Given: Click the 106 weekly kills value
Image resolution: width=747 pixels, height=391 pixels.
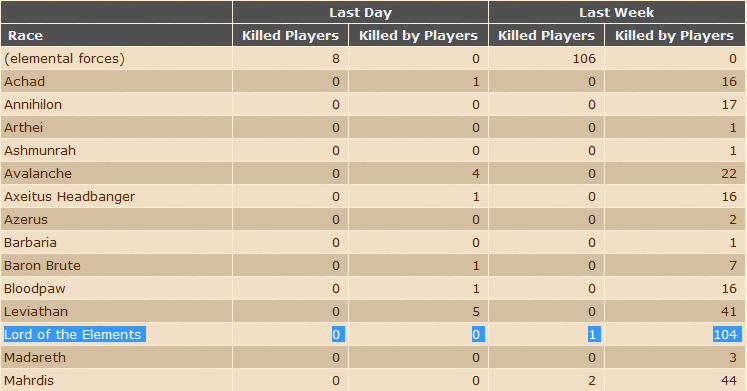Looking at the screenshot, I should [x=584, y=59].
